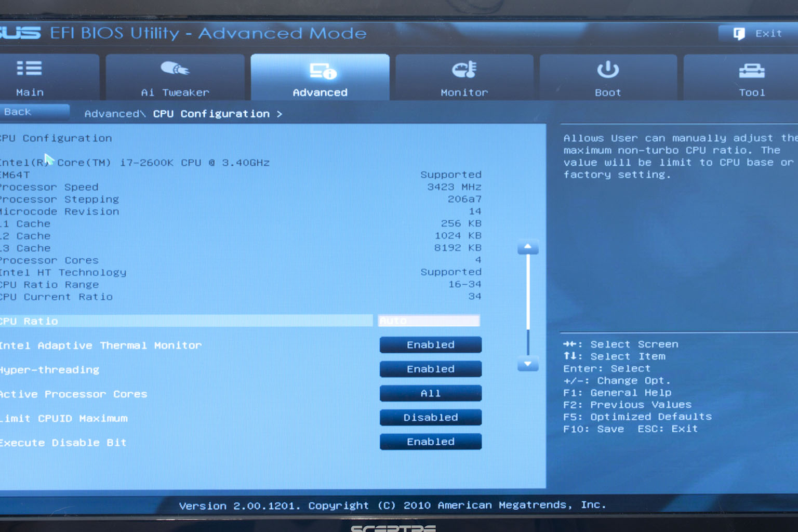The image size is (798, 532).
Task: Open Intel Adaptive Thermal Monitor Enabled dropdown
Action: (x=431, y=345)
